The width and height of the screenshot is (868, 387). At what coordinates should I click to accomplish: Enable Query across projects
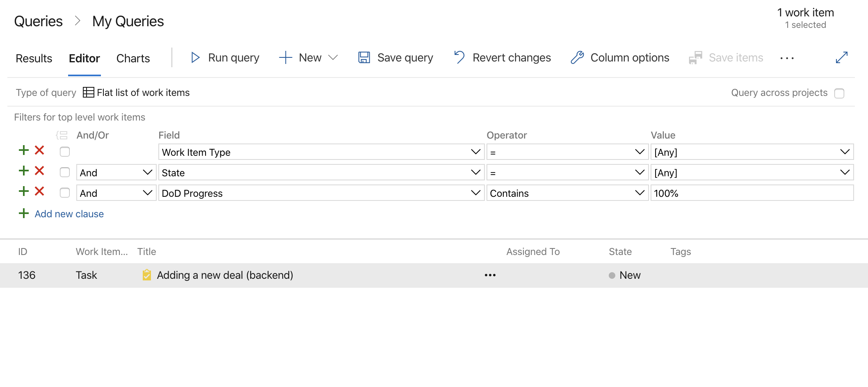(839, 93)
